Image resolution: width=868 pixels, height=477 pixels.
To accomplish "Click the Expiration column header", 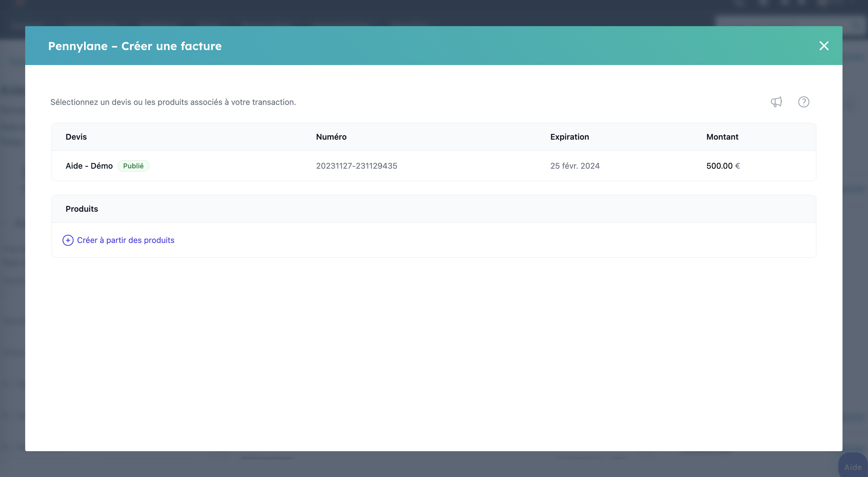I will tap(569, 137).
